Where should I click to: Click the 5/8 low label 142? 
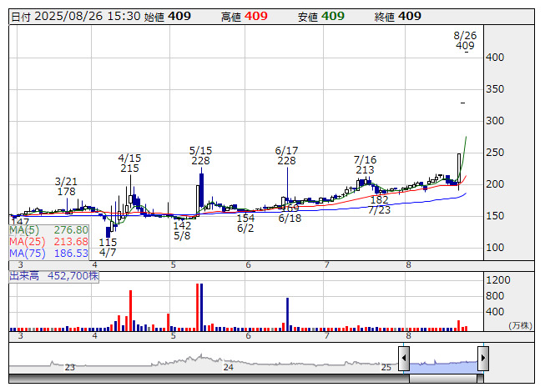coord(182,225)
